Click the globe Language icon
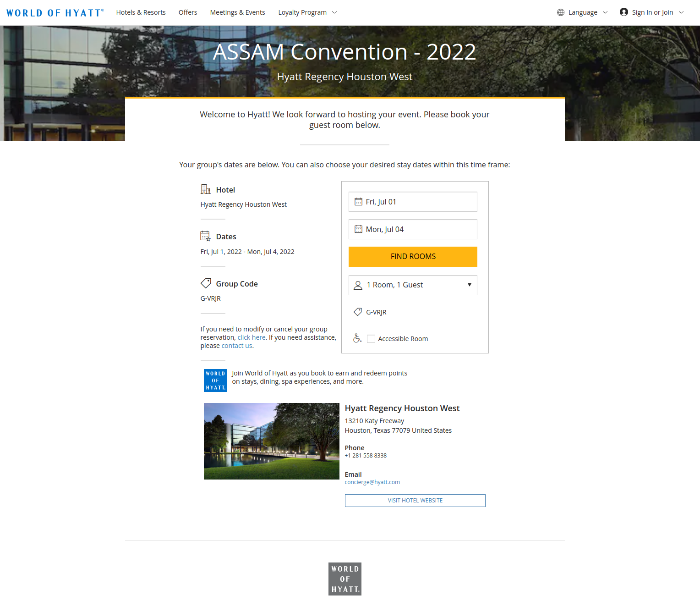 pyautogui.click(x=561, y=12)
